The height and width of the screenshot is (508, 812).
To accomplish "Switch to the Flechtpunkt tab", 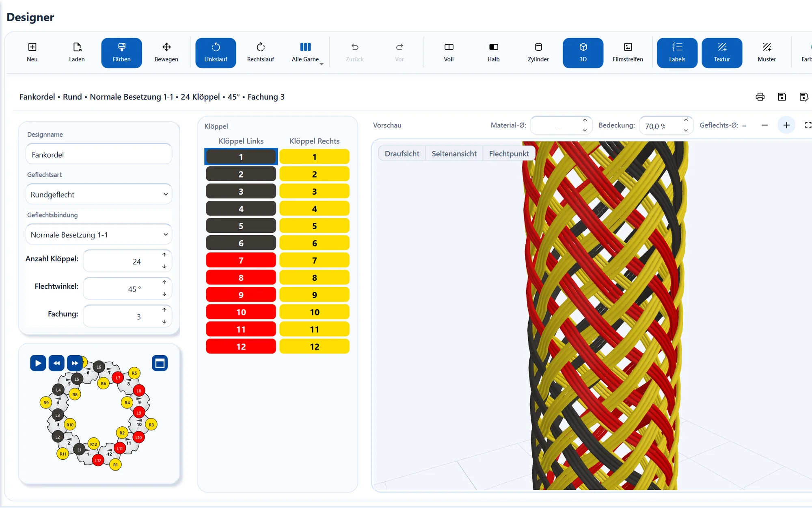I will (x=509, y=154).
